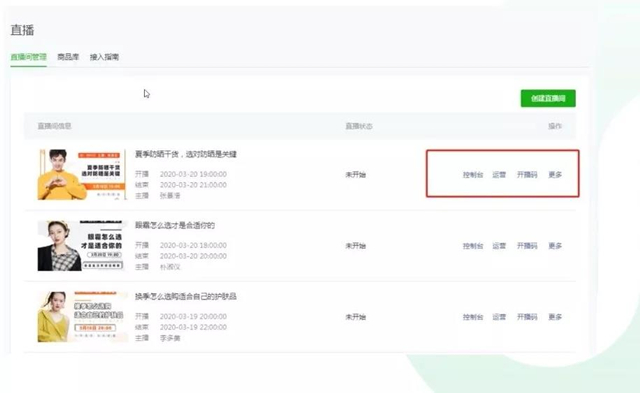Click the 换季护肤品 cover thumbnail
Viewport: 640px width, 393px height.
82,317
